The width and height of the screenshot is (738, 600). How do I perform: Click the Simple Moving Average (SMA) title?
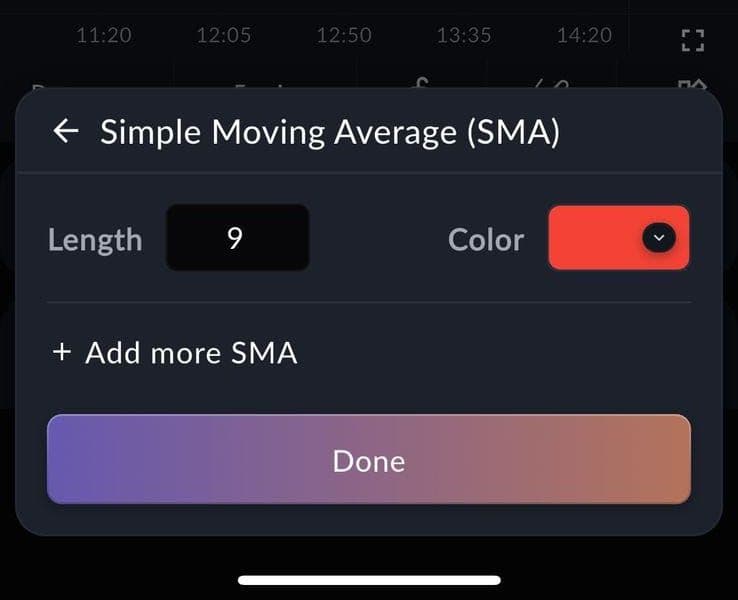pos(329,132)
